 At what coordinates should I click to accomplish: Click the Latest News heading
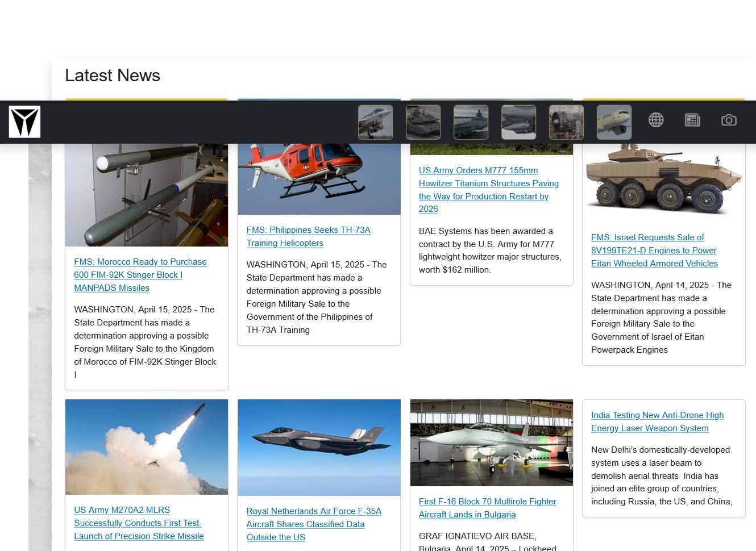click(113, 76)
